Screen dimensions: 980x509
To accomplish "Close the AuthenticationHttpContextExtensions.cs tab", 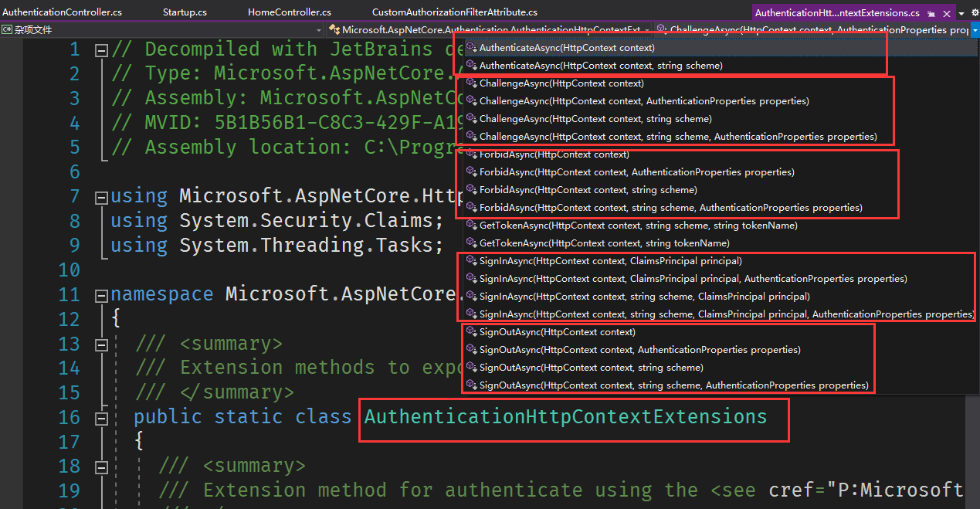I will pyautogui.click(x=946, y=13).
